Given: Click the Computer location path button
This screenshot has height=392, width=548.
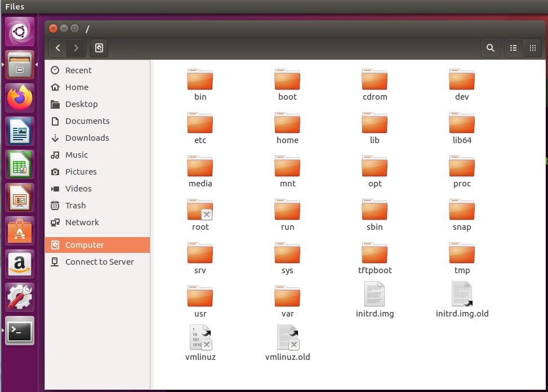Looking at the screenshot, I should (x=99, y=48).
